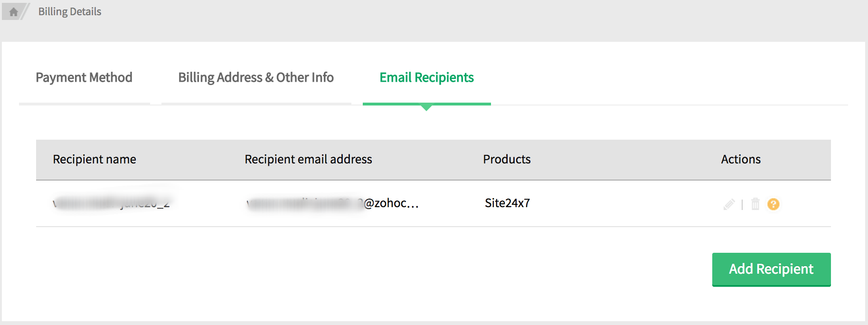
Task: Click the Actions column header
Action: click(x=741, y=160)
